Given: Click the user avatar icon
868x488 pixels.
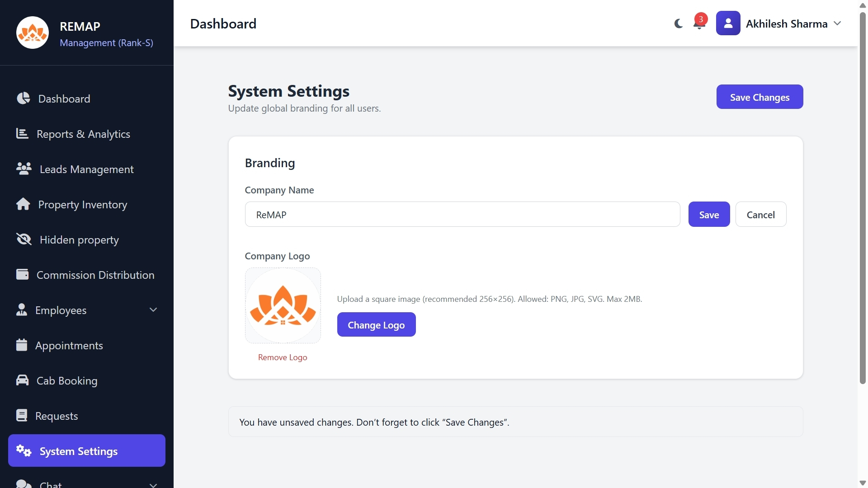Looking at the screenshot, I should click(x=728, y=23).
